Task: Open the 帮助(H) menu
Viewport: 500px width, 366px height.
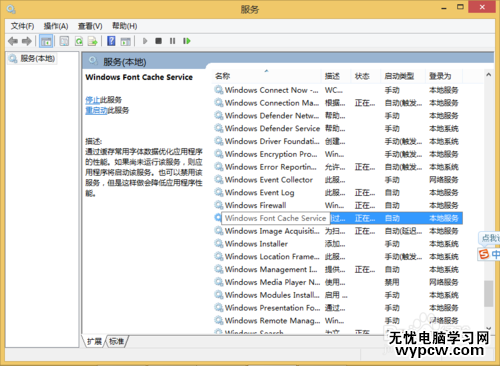Action: pos(124,26)
